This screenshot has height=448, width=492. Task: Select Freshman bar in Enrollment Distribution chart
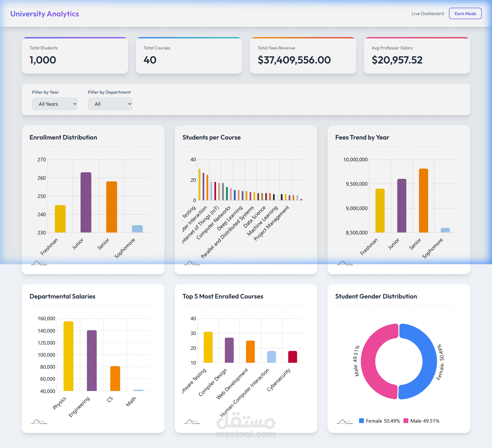coord(60,219)
